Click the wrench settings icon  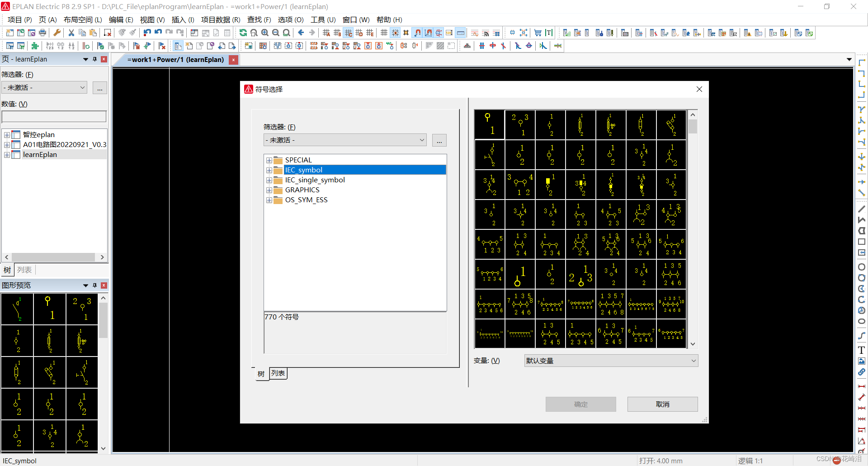coord(57,33)
